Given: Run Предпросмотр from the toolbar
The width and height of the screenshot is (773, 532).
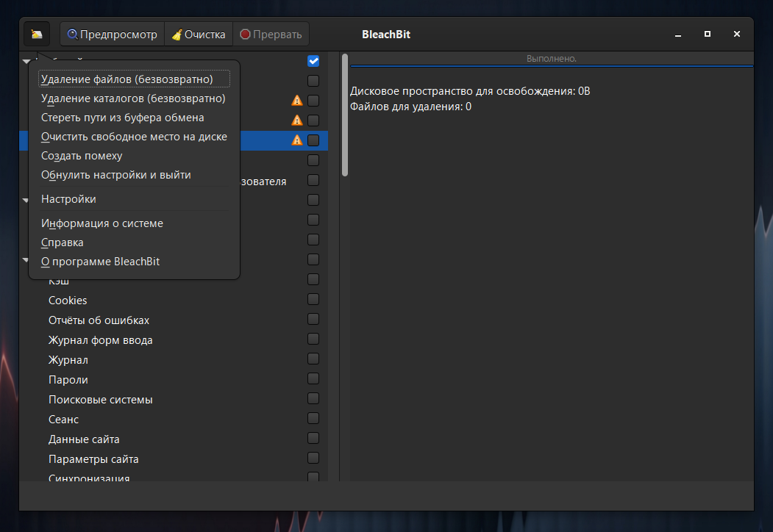Looking at the screenshot, I should pos(113,35).
